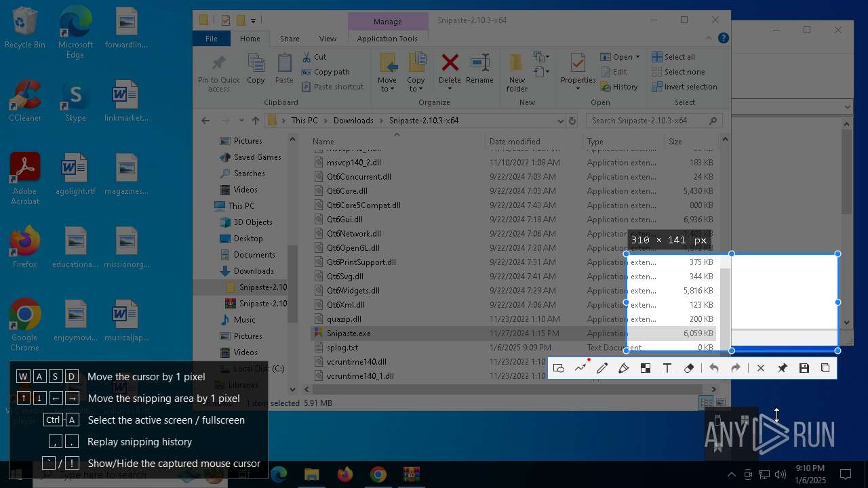
Task: Click Select all button
Action: point(673,57)
